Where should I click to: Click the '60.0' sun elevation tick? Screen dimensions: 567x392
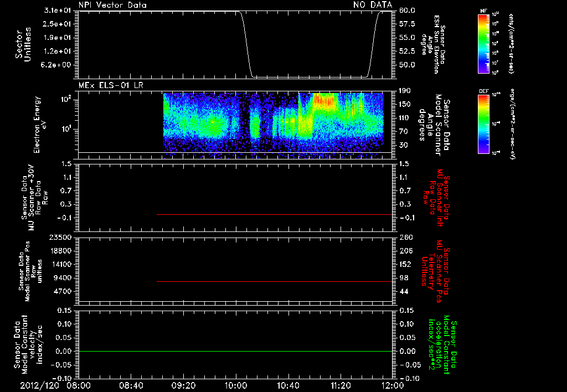coord(407,11)
